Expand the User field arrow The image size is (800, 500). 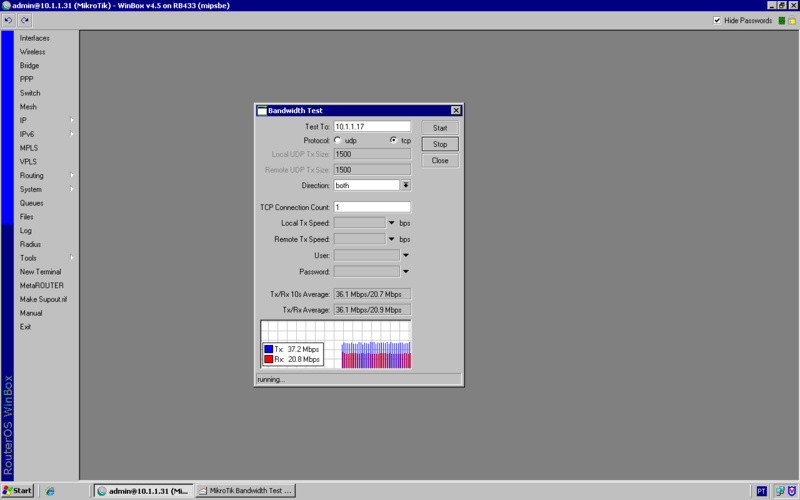pos(406,255)
